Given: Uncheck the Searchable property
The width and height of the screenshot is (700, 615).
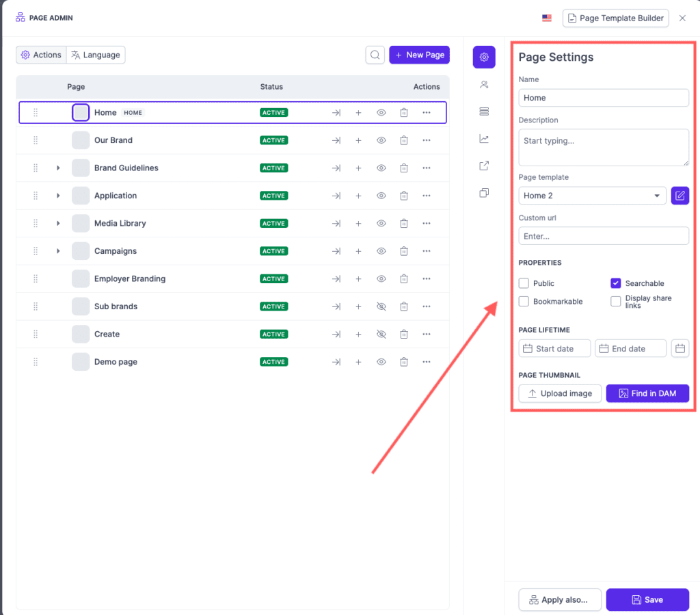Looking at the screenshot, I should (x=616, y=283).
